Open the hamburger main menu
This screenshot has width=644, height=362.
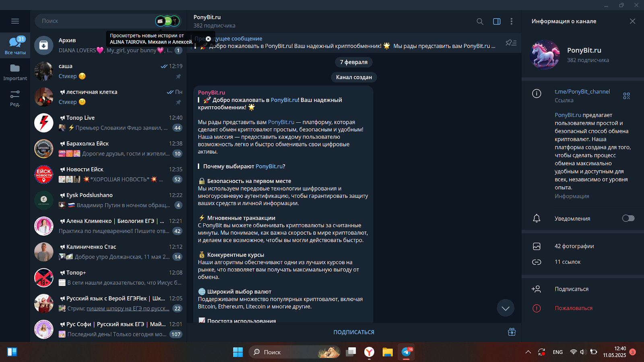coord(15,21)
